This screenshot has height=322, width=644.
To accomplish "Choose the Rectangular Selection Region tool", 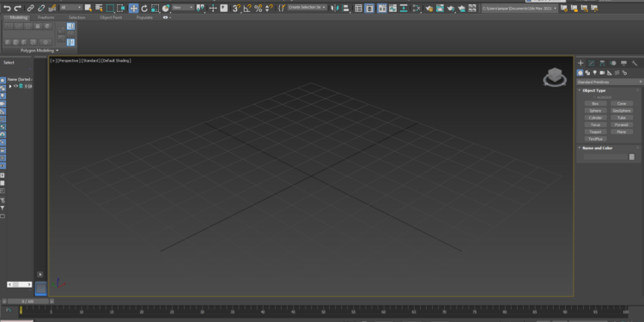I will click(x=110, y=8).
